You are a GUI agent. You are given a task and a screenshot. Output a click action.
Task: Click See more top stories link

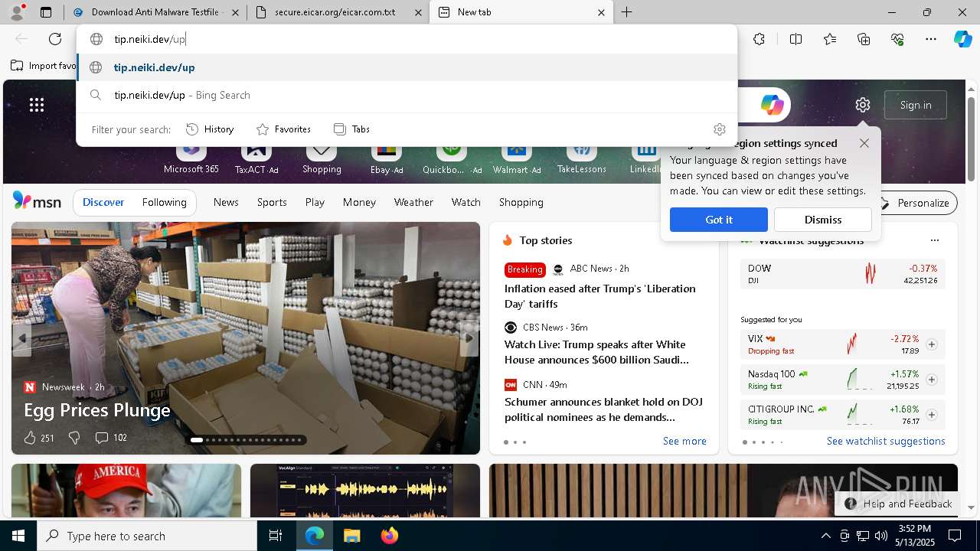click(684, 441)
